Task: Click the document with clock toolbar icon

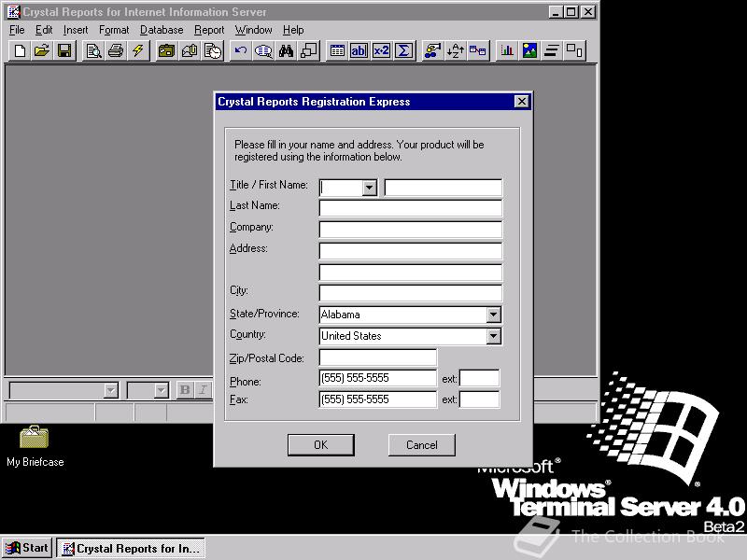Action: pyautogui.click(x=213, y=50)
